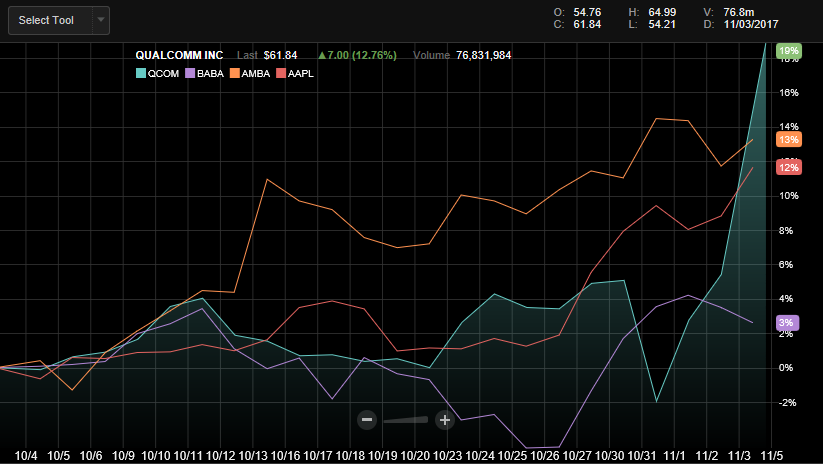Image resolution: width=823 pixels, height=464 pixels.
Task: Click the 11/3 date axis label
Action: (739, 456)
